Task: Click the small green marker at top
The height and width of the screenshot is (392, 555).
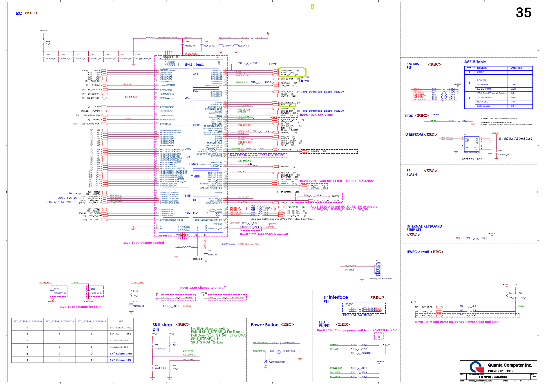Action: tap(312, 7)
